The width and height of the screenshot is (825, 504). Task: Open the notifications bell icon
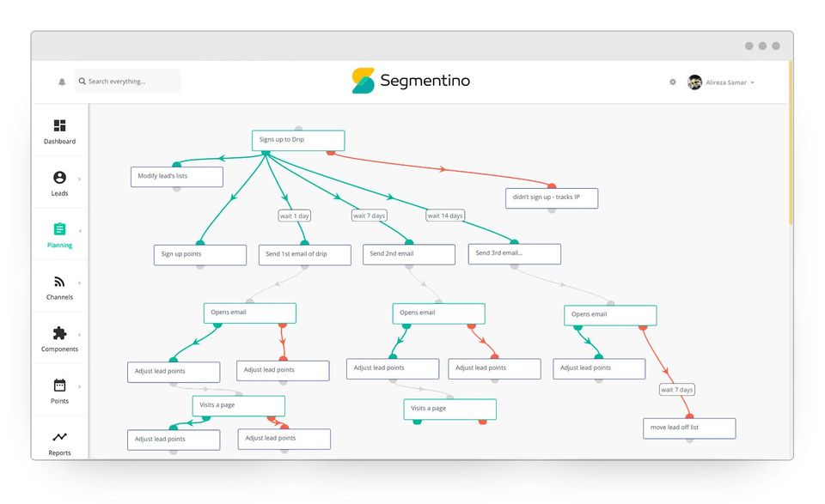[x=62, y=82]
